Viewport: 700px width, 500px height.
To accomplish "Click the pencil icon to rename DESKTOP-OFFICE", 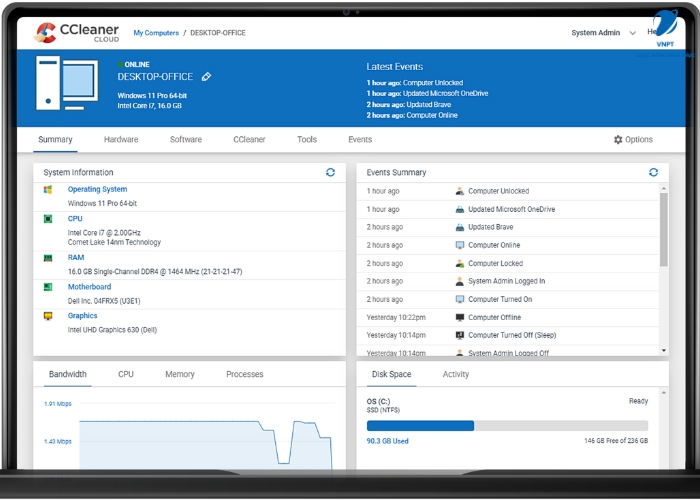I will click(206, 76).
